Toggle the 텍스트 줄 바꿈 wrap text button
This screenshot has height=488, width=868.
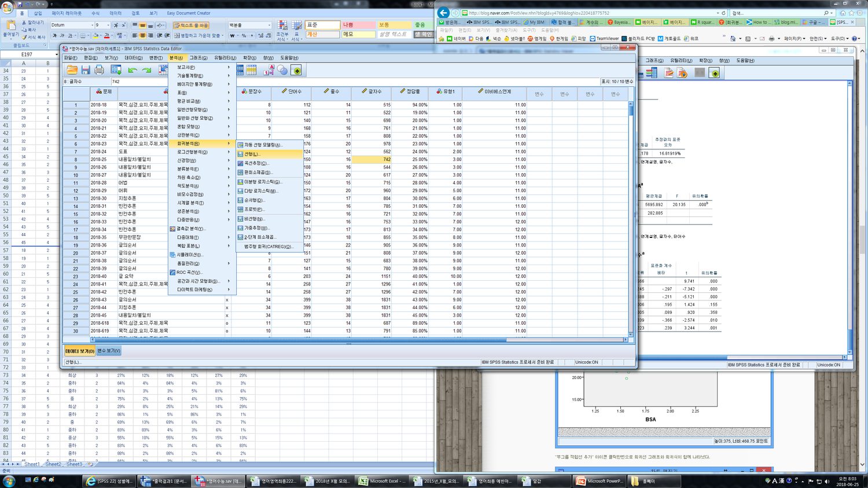pyautogui.click(x=190, y=25)
